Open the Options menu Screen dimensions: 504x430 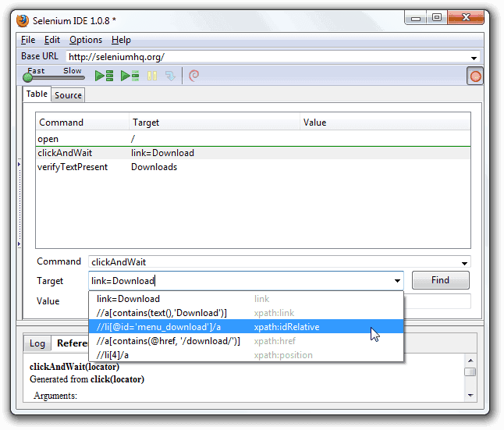85,40
